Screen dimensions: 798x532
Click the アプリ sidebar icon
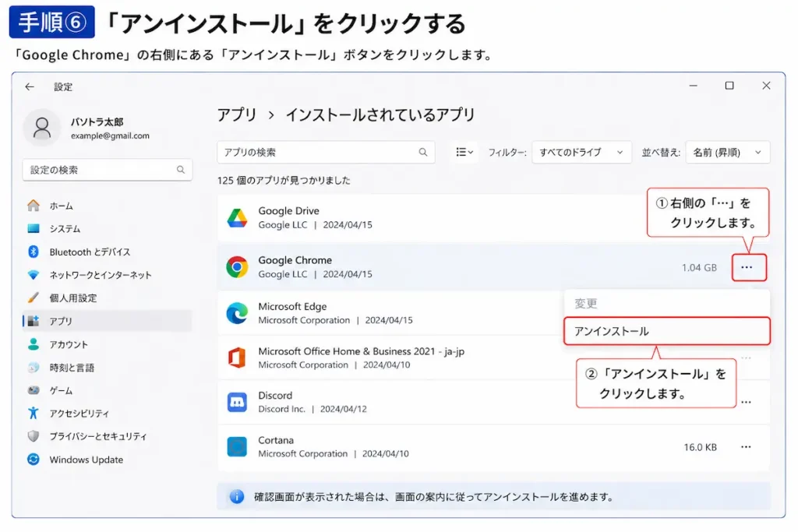coord(34,321)
